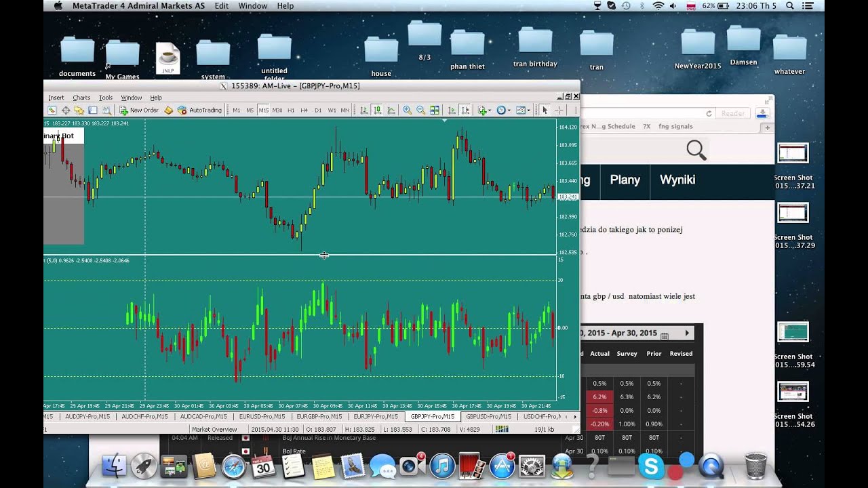Open Finder from the Dock
This screenshot has width=868, height=488.
coord(114,466)
